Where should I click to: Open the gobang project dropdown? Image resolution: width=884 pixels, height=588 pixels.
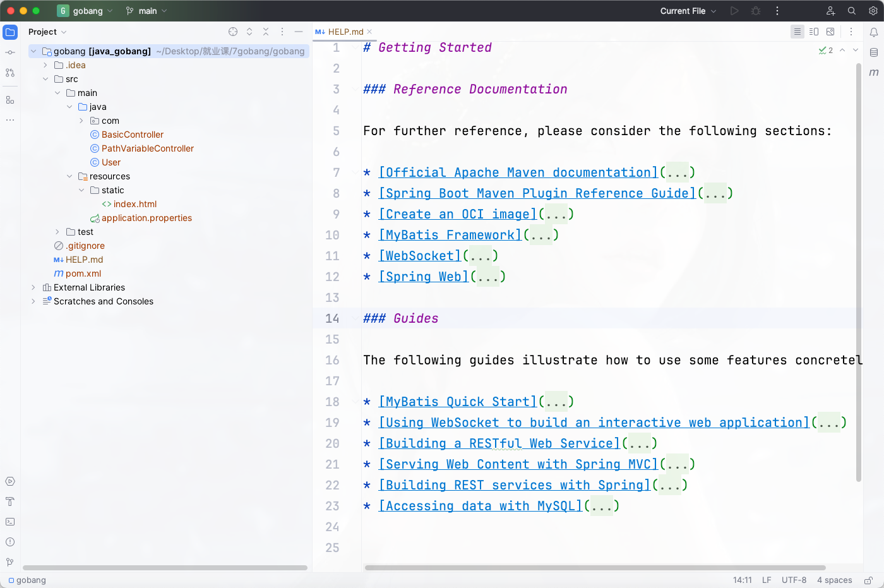(x=85, y=11)
